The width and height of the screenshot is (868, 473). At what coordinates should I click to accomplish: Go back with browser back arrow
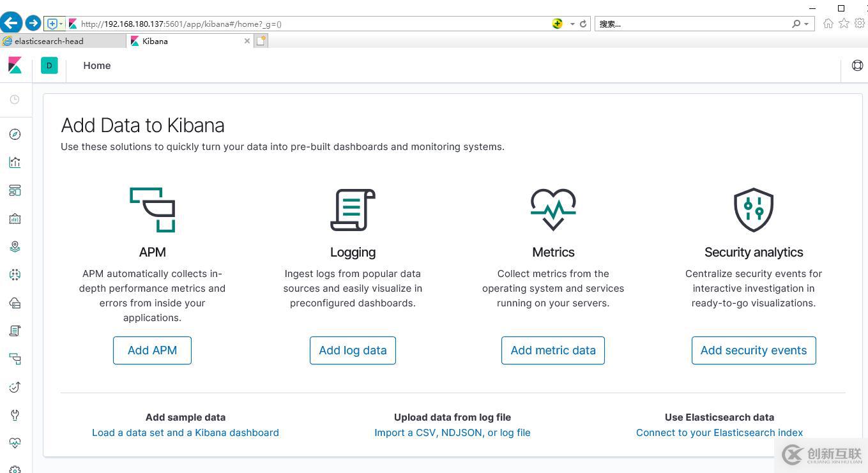coord(11,23)
